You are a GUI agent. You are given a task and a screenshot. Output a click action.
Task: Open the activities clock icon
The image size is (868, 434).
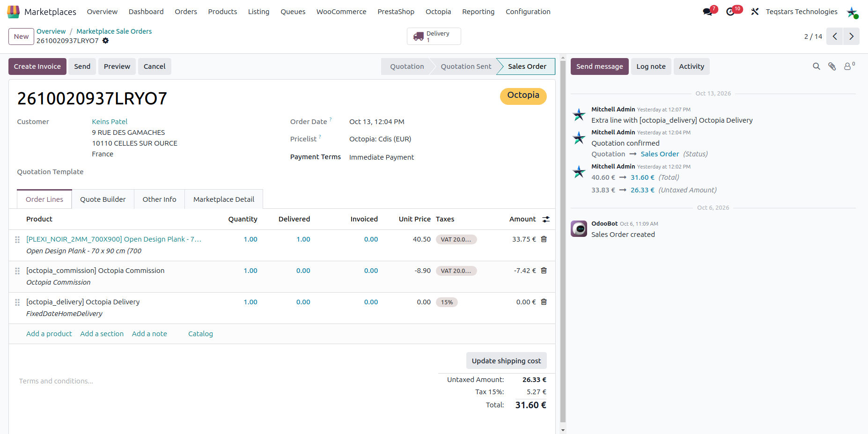[x=731, y=12]
